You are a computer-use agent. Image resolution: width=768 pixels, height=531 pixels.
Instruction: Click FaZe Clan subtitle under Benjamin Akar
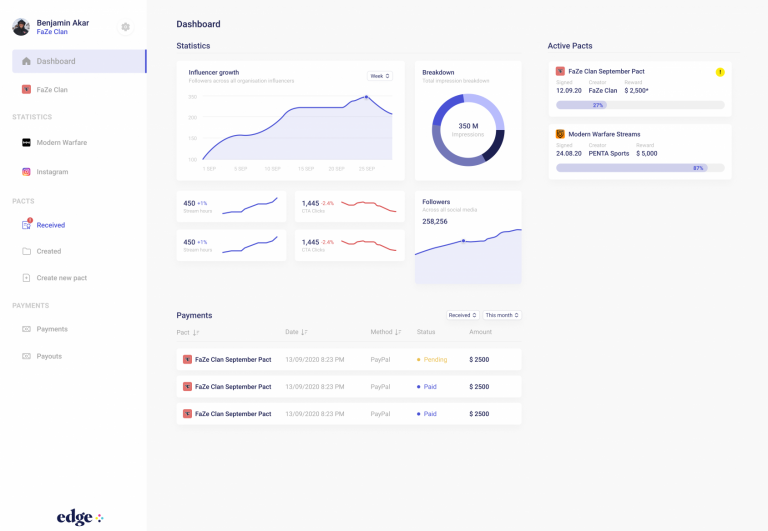52,32
